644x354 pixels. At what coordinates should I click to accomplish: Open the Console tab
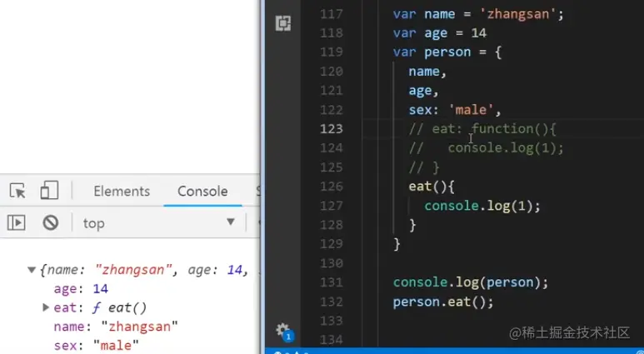click(x=202, y=191)
